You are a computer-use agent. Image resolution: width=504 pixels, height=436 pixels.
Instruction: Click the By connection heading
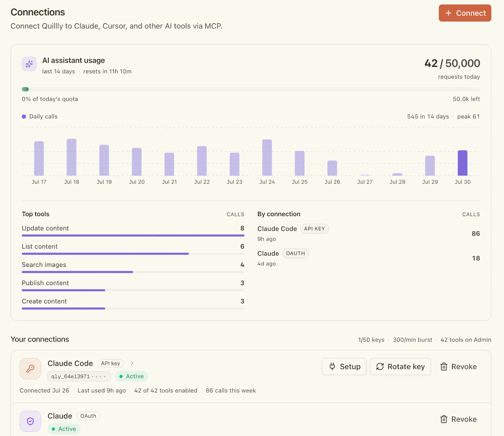[279, 214]
